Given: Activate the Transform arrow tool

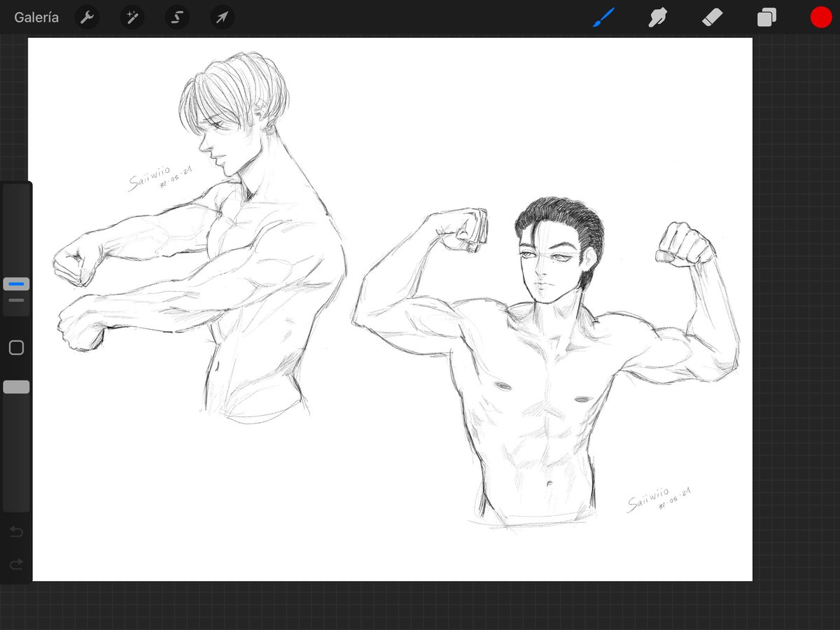Looking at the screenshot, I should click(x=221, y=17).
